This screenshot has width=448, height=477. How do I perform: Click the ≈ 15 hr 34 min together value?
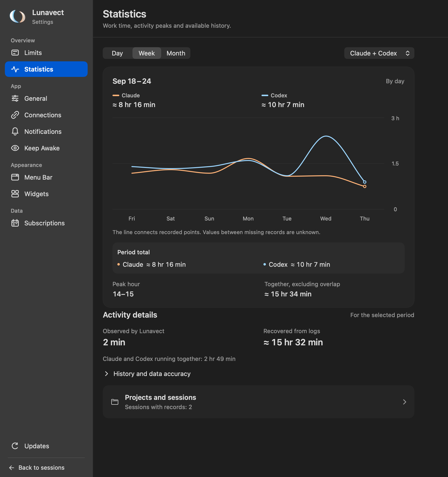(x=288, y=294)
